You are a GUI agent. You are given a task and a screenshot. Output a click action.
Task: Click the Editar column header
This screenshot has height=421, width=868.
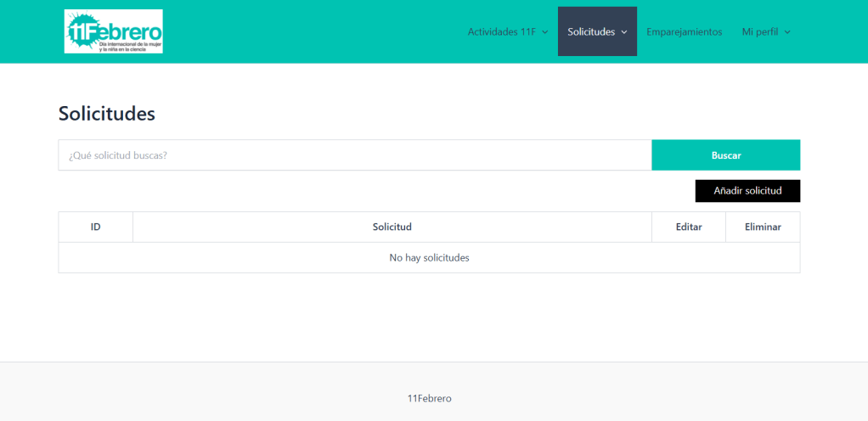[689, 227]
